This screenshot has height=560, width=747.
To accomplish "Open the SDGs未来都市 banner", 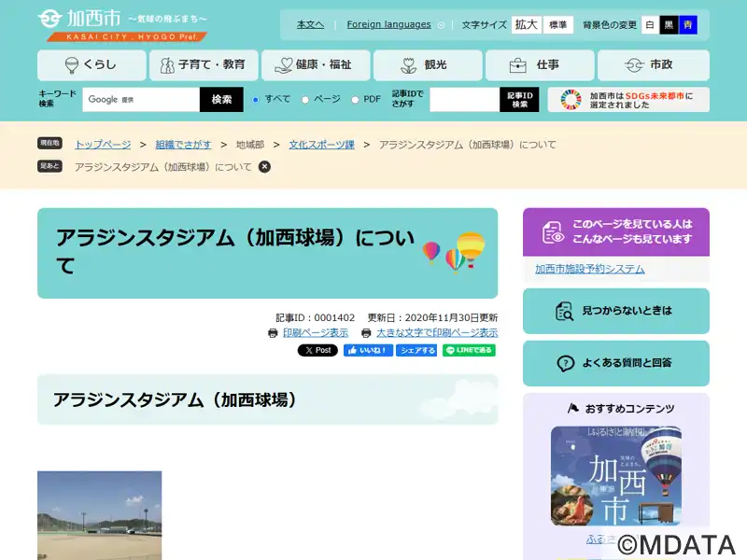I will tap(628, 100).
